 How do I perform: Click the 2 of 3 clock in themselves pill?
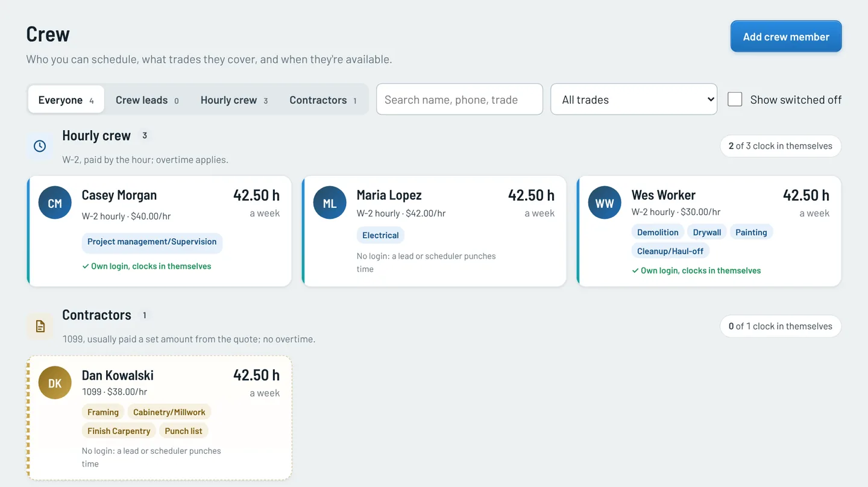[781, 146]
